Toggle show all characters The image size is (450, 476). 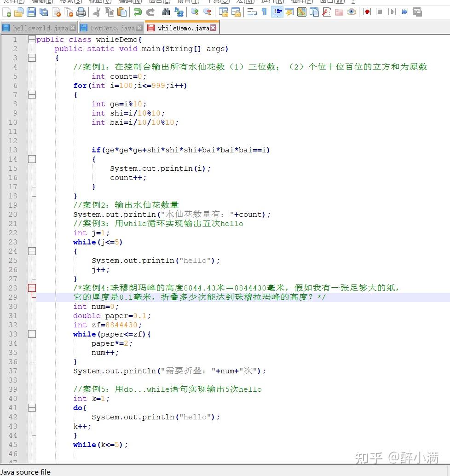(264, 12)
